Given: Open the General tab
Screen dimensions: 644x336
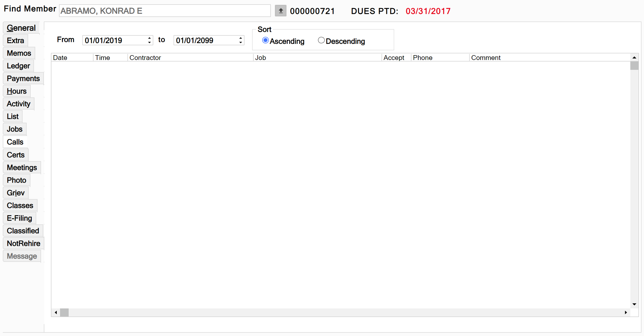Looking at the screenshot, I should pyautogui.click(x=21, y=28).
